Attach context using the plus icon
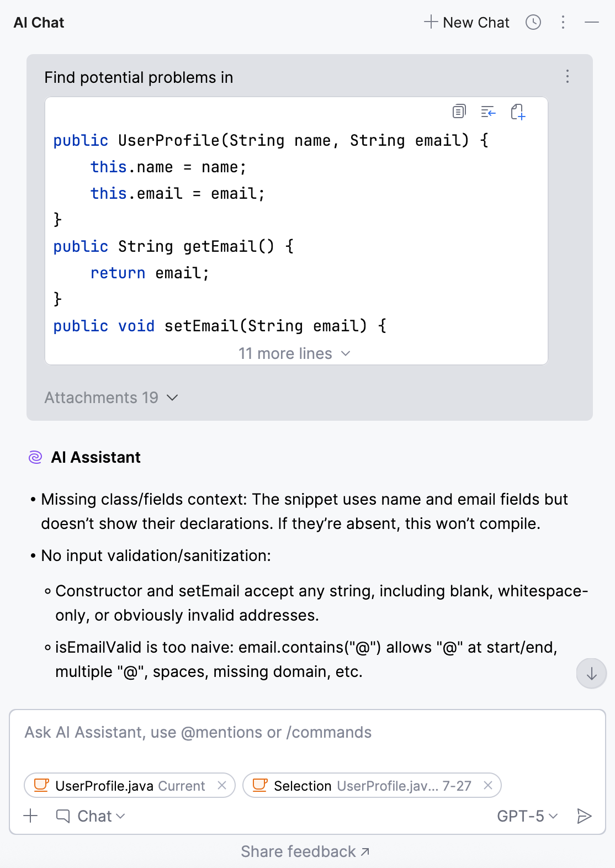Screen dimensions: 615x868 [x=30, y=815]
